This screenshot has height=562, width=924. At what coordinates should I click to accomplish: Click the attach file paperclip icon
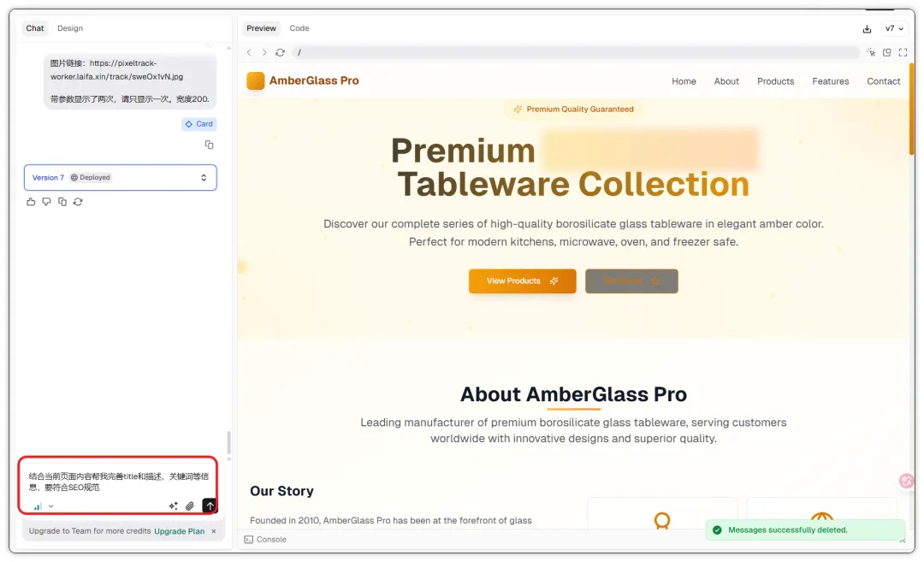click(x=190, y=506)
